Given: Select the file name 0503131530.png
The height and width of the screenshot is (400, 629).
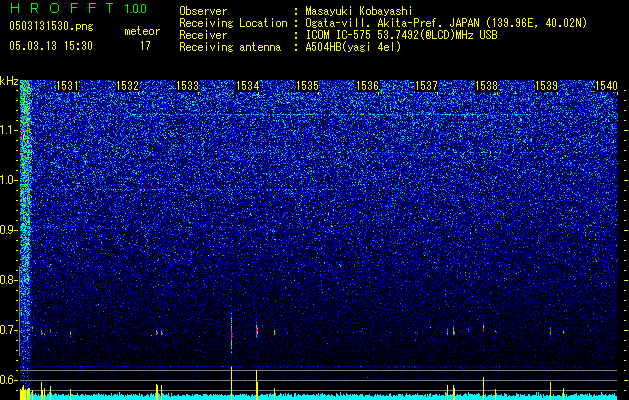Looking at the screenshot, I should pyautogui.click(x=51, y=26).
